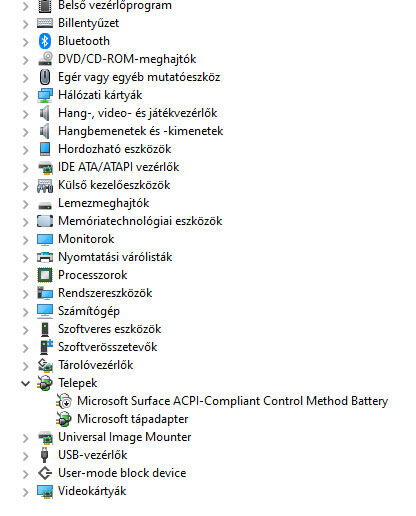Image resolution: width=416 pixels, height=516 pixels.
Task: Click the Processzorok chip icon
Action: click(x=45, y=275)
